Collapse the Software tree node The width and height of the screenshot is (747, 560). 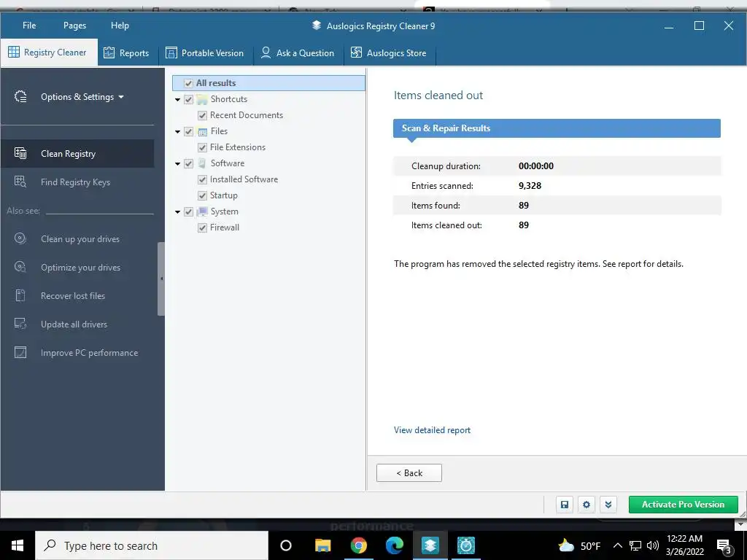point(178,164)
